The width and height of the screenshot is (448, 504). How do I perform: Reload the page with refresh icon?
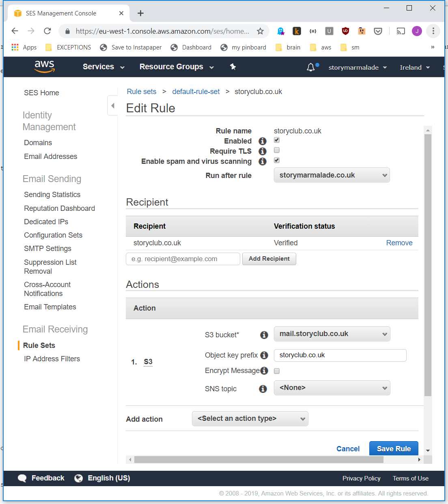point(47,31)
